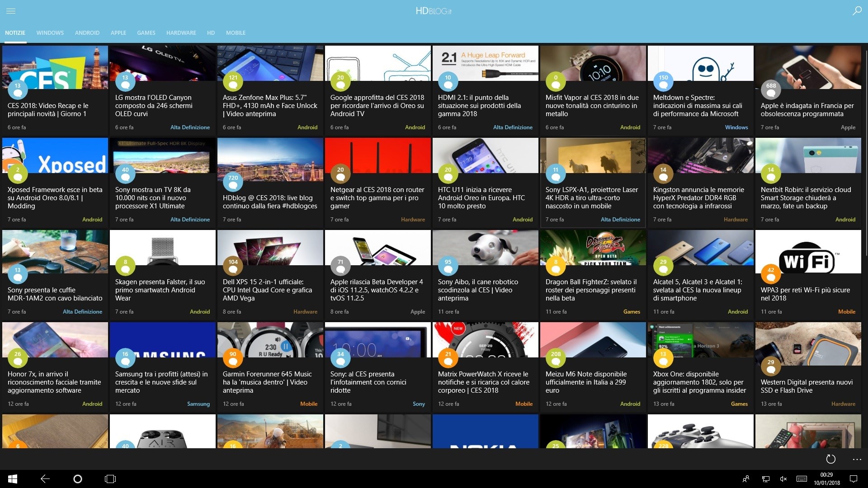Open Task View in taskbar
This screenshot has height=488, width=868.
(110, 479)
